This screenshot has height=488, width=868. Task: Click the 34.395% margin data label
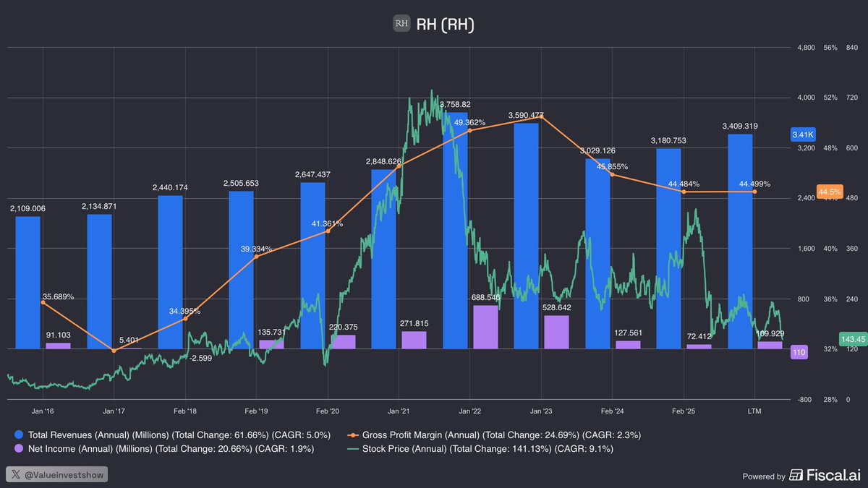coord(185,311)
